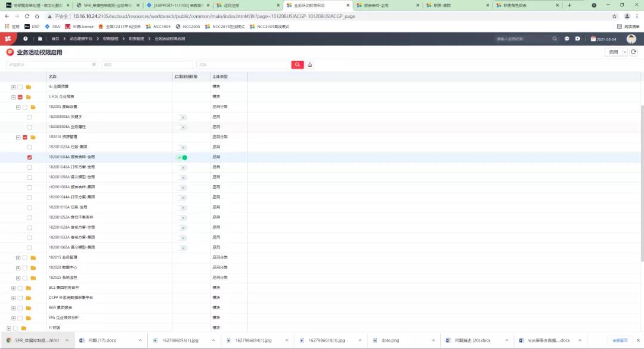The width and height of the screenshot is (644, 349).
Task: Switch to the SUPPORT-111706 browser tab
Action: point(178,5)
